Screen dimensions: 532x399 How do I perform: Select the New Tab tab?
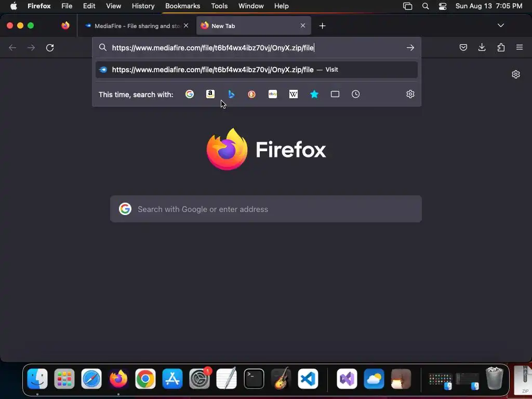(254, 26)
